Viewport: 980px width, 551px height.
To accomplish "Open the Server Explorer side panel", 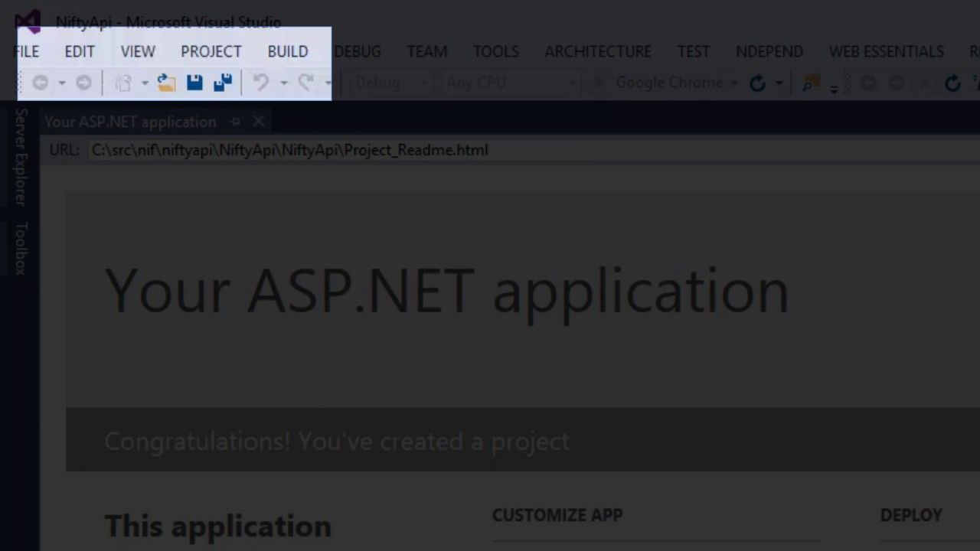I will coord(21,157).
